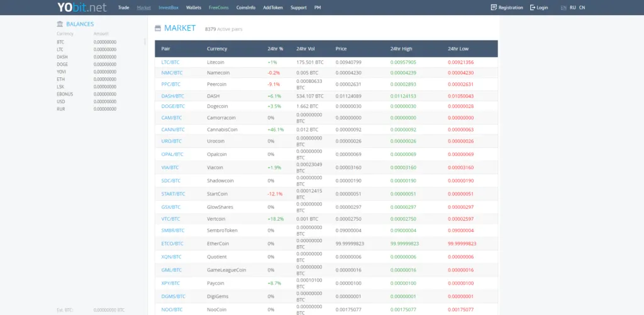Sort table by 24hr Low header
Image resolution: width=644 pixels, height=315 pixels.
coord(458,48)
